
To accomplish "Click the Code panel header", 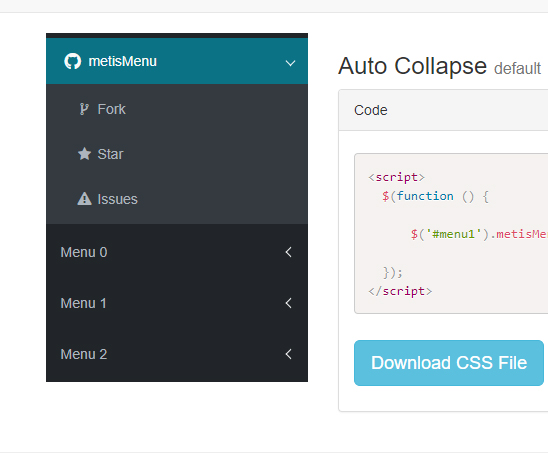I will point(443,110).
